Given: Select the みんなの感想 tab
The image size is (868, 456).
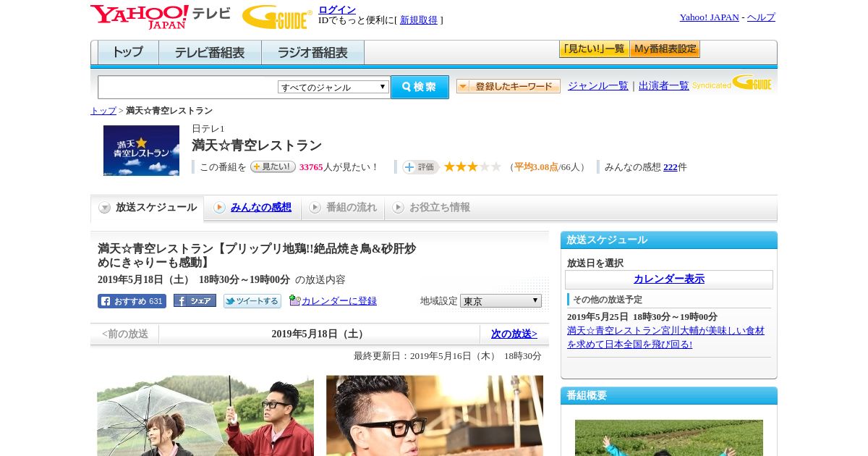Looking at the screenshot, I should (x=252, y=208).
